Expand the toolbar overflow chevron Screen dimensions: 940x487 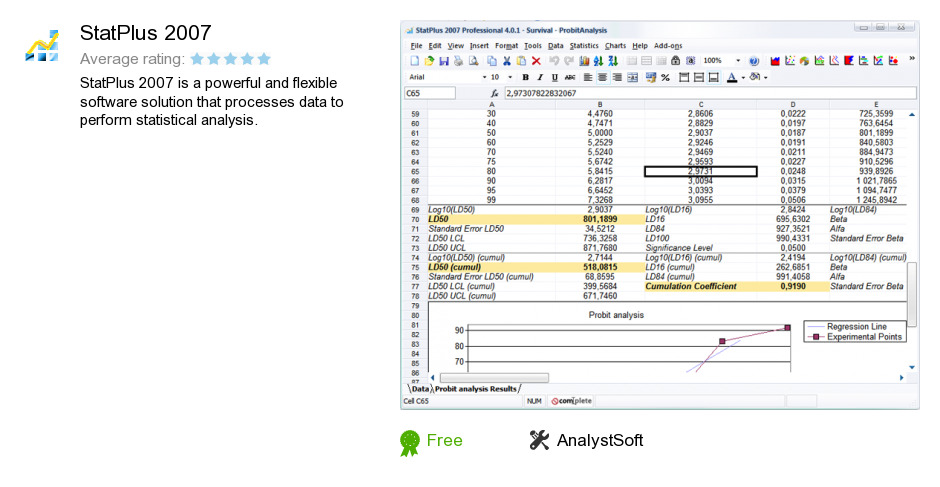[912, 58]
